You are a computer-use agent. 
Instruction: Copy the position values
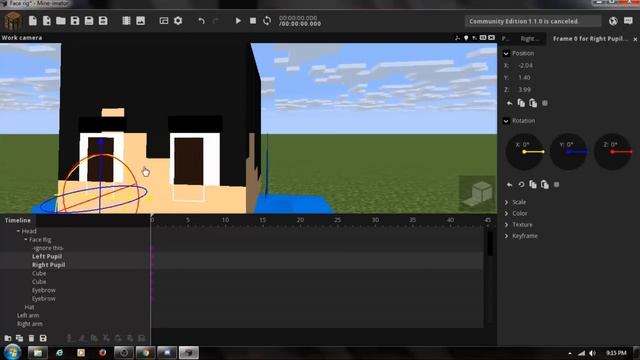tap(521, 103)
